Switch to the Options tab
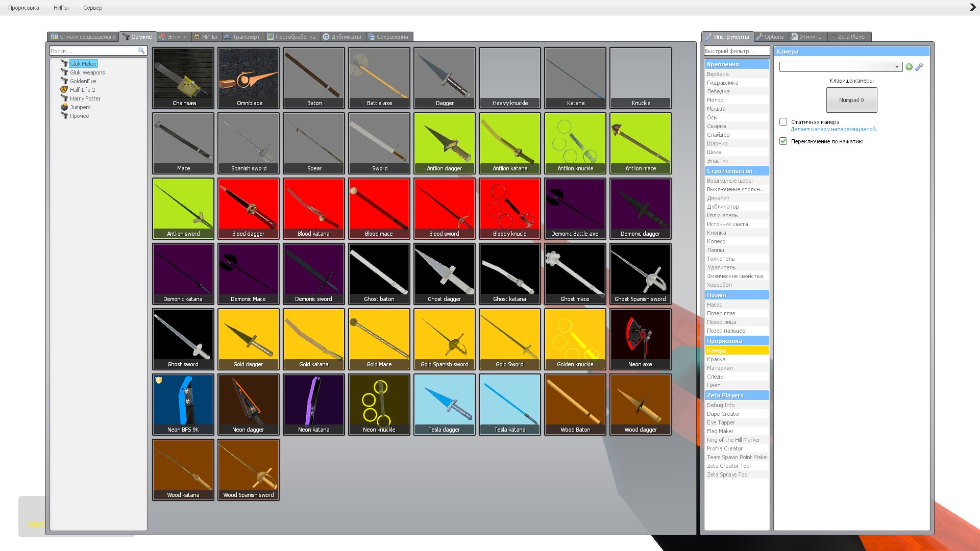Viewport: 980px width, 551px height. tap(770, 37)
